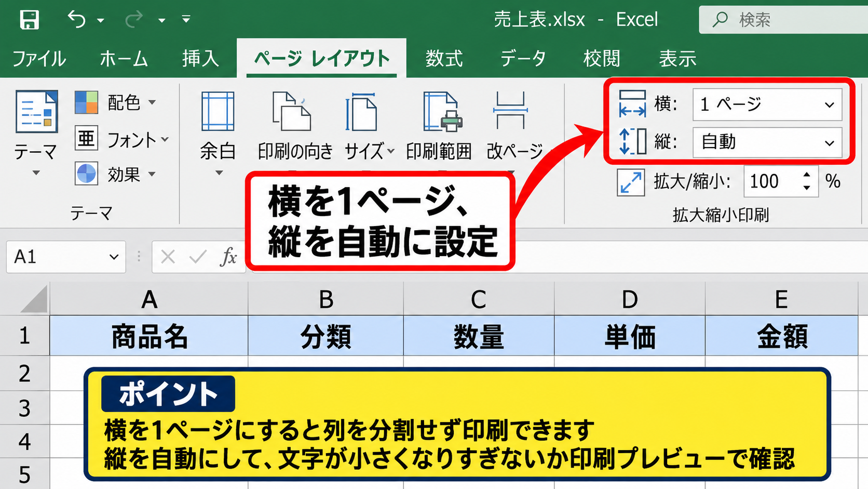Click the 縦 height scaling icon
Image resolution: width=868 pixels, height=489 pixels.
coord(632,141)
